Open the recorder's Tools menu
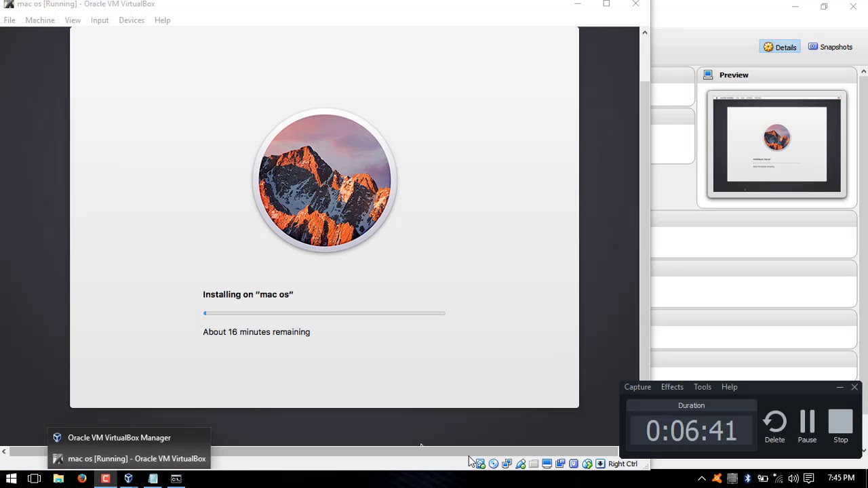868x488 pixels. tap(702, 387)
